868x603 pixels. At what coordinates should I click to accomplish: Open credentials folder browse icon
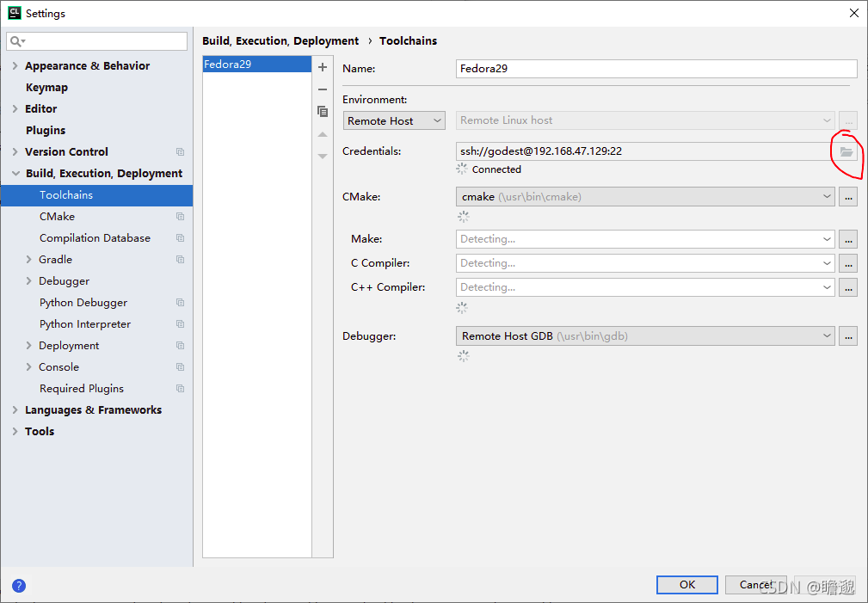pos(846,151)
